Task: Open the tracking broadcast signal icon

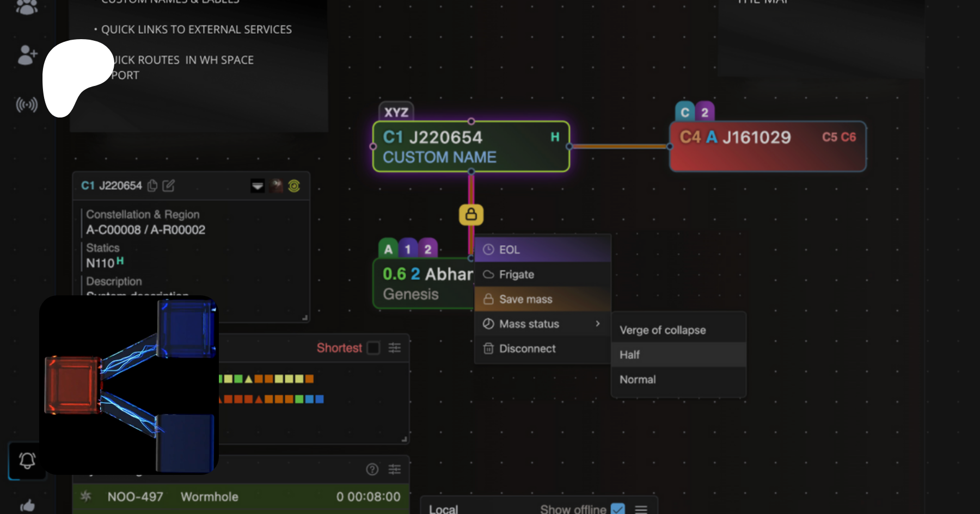Action: [27, 104]
